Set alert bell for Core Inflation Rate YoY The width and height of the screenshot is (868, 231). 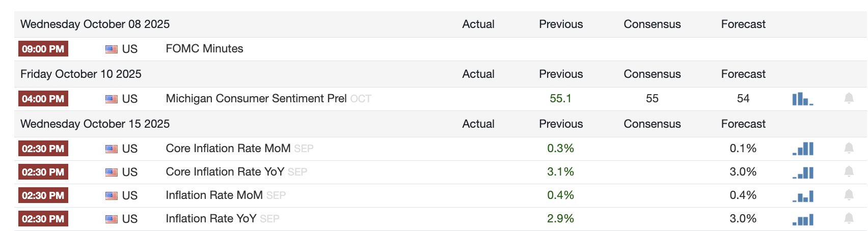click(849, 171)
